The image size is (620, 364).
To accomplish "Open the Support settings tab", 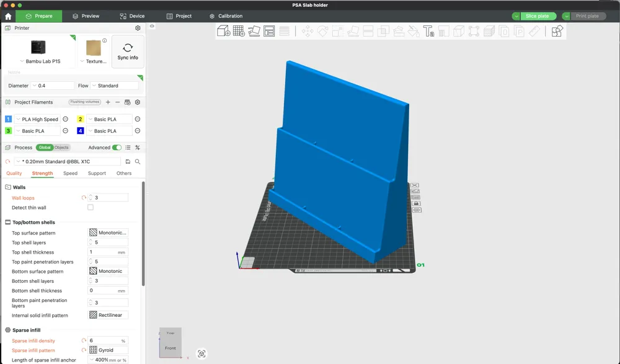I will pos(97,173).
